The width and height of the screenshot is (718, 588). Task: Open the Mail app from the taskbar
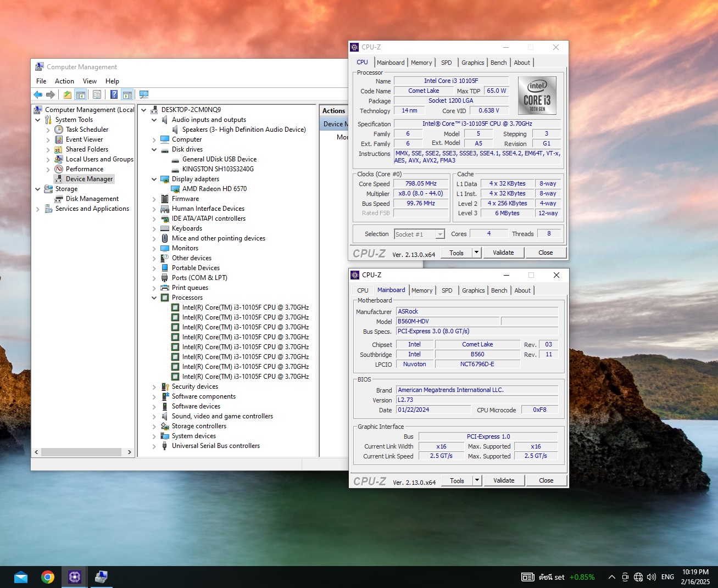pos(21,577)
